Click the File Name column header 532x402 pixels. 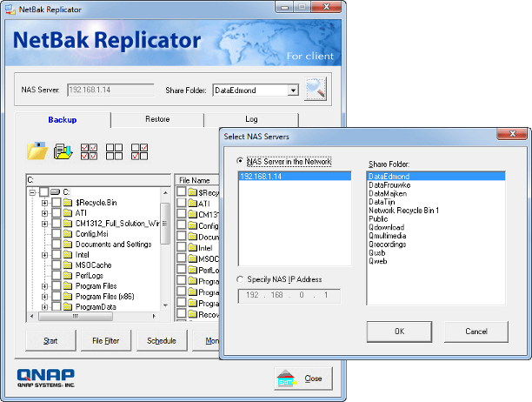197,180
